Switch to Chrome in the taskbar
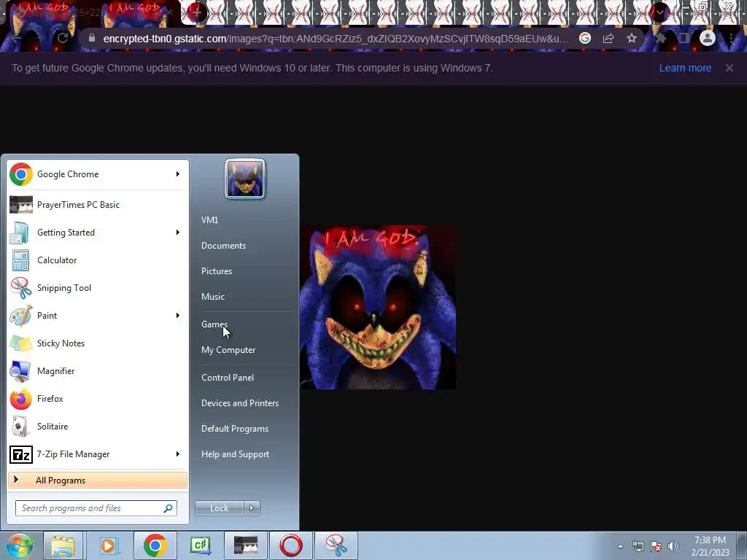Screen dimensions: 747x560 (155, 545)
